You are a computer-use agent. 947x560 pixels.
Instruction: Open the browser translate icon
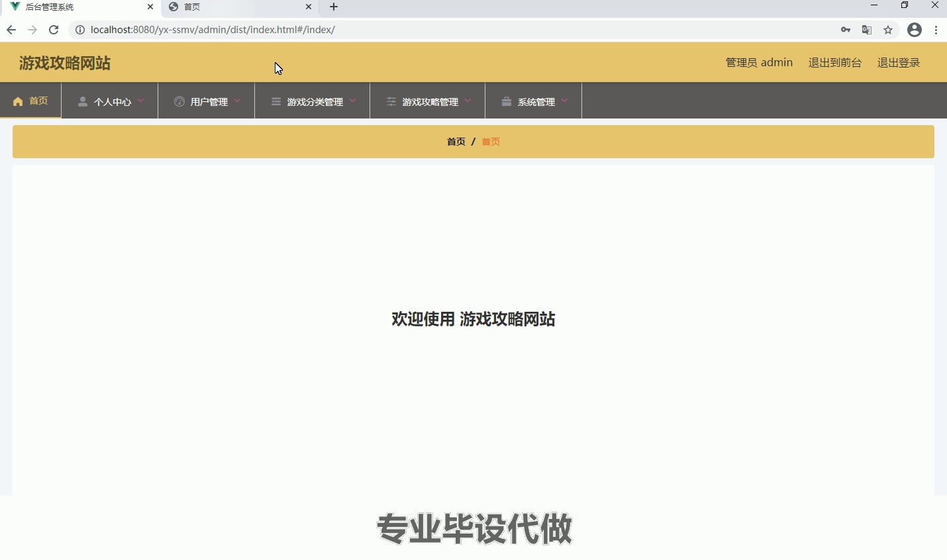(x=867, y=30)
